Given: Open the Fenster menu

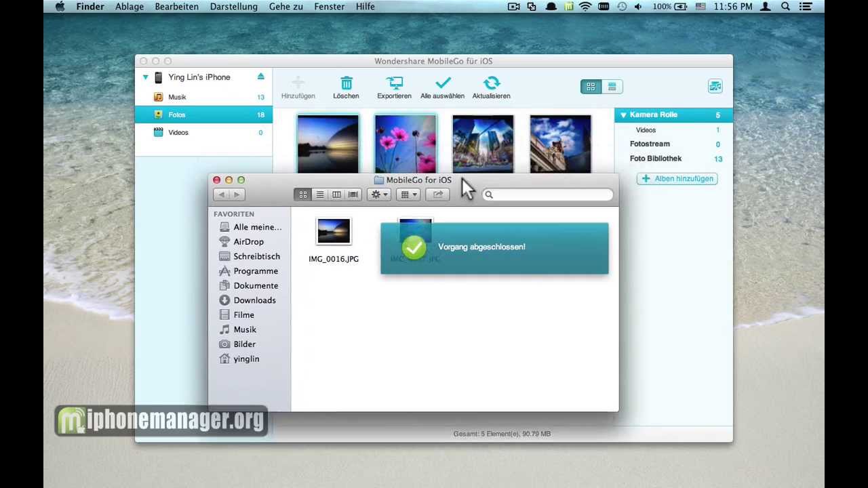Looking at the screenshot, I should 330,7.
